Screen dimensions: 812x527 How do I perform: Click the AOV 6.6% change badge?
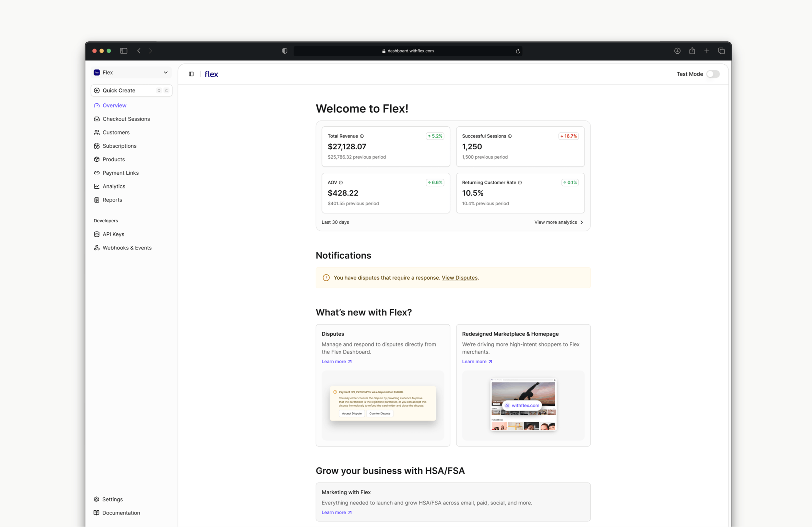click(435, 183)
